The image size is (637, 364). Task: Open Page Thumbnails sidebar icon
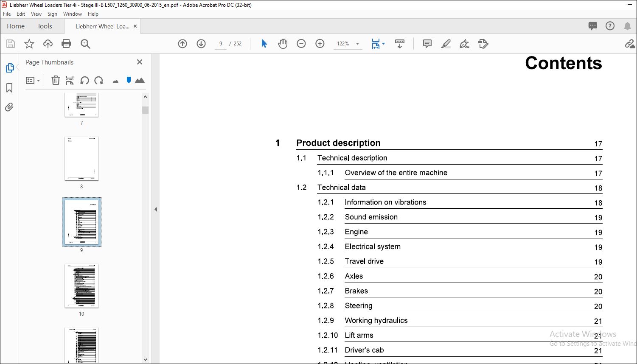point(9,68)
